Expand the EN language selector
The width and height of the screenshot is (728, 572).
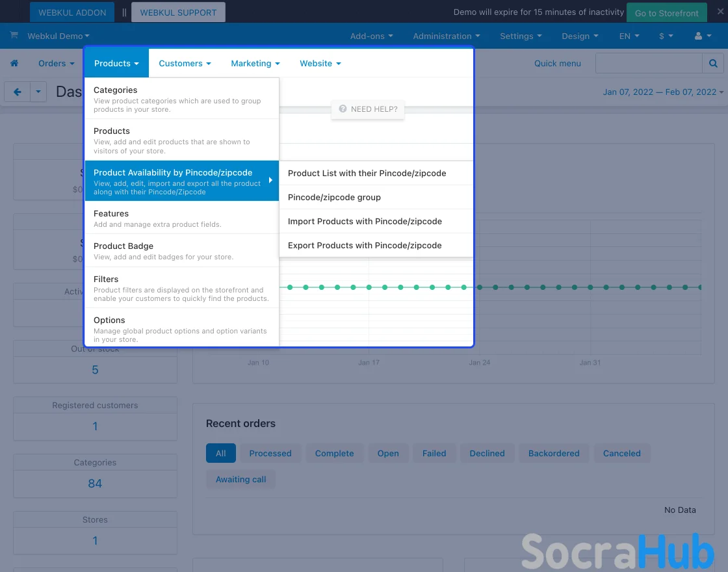[629, 36]
